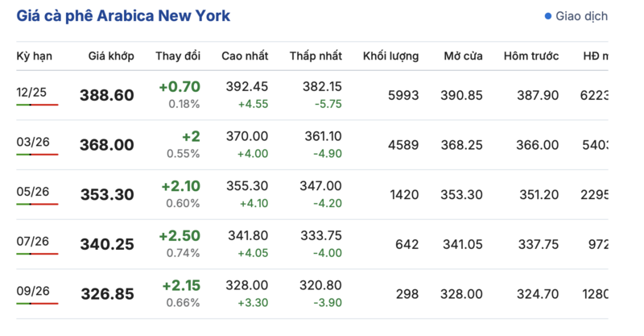Sort by the Thay đổi column header
This screenshot has height=336, width=644.
point(178,56)
